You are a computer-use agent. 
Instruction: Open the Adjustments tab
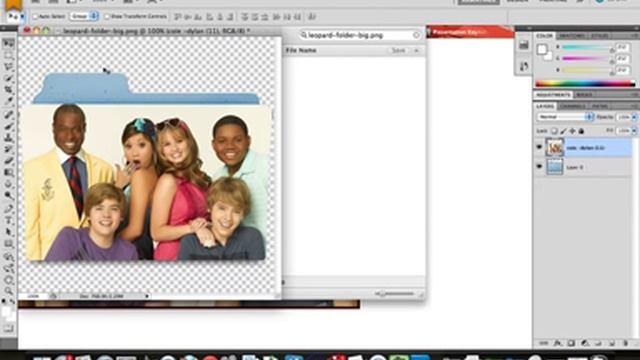pos(553,95)
